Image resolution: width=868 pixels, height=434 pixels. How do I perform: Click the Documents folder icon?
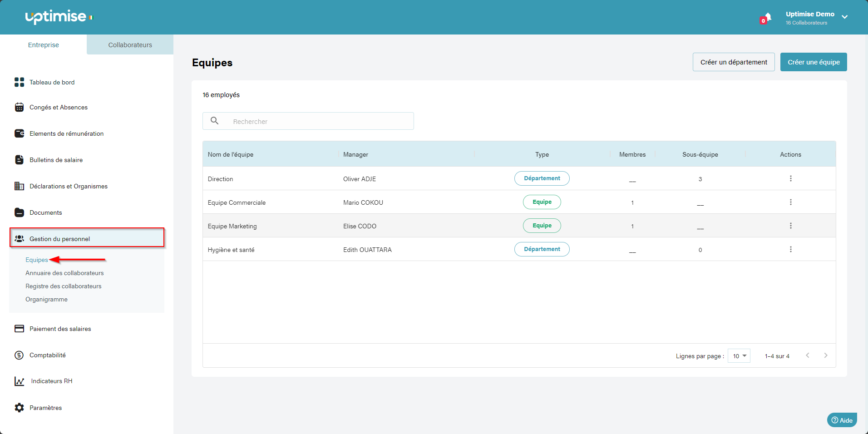tap(19, 212)
